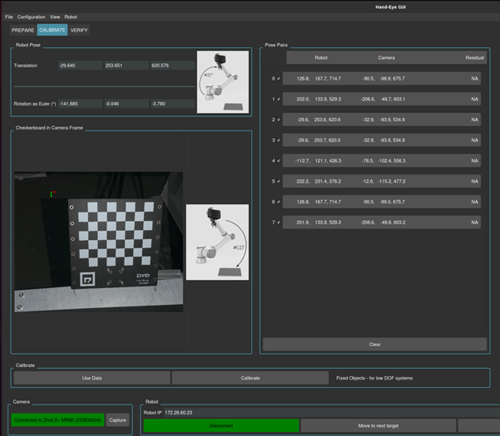Viewport: 500px width, 436px height.
Task: Select camera pose -32.9, -93.9, 534.9 in row 2
Action: tap(384, 120)
